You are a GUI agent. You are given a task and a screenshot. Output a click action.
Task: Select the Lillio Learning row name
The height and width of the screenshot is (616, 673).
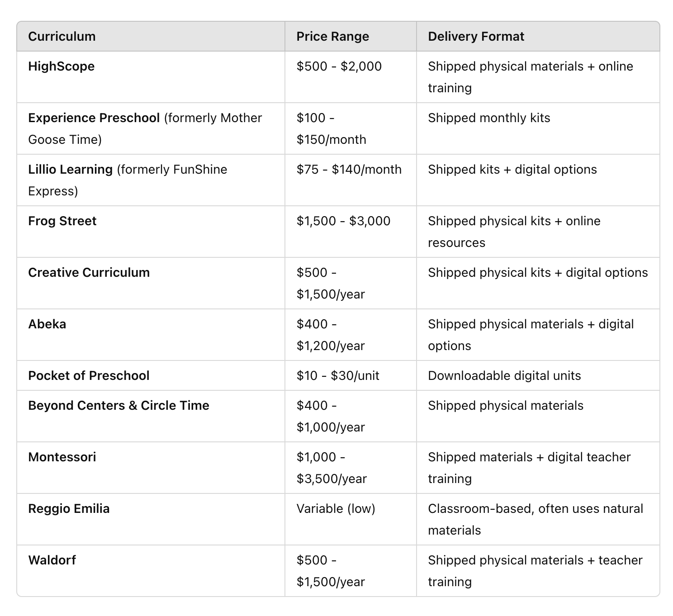click(70, 170)
